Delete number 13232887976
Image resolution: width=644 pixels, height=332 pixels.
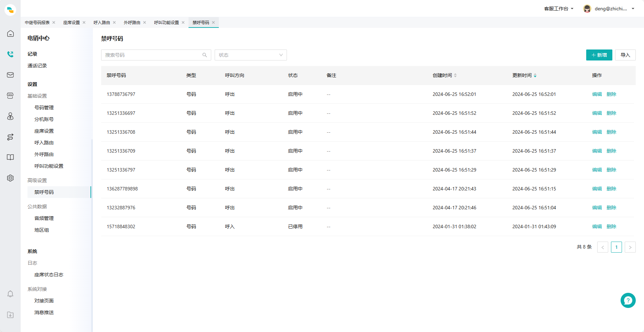pyautogui.click(x=611, y=208)
